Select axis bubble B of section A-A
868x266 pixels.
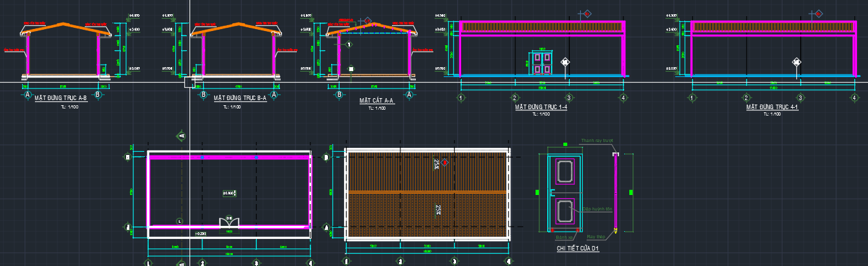(339, 95)
